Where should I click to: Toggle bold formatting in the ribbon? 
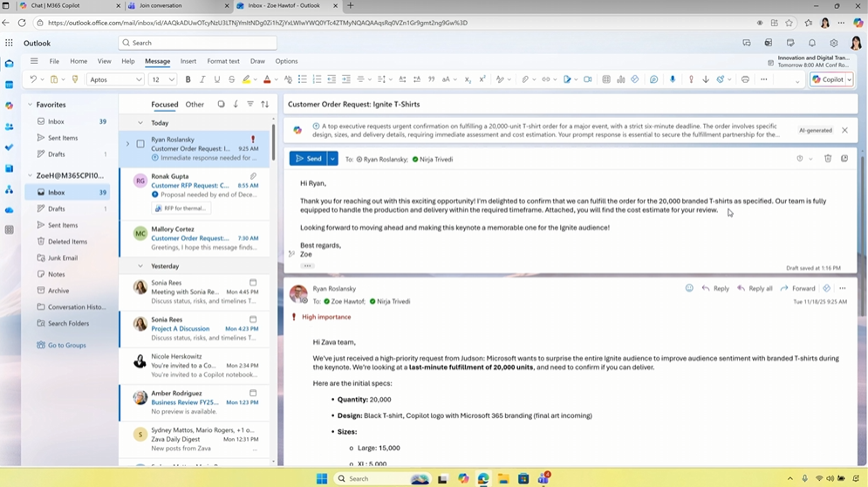188,79
